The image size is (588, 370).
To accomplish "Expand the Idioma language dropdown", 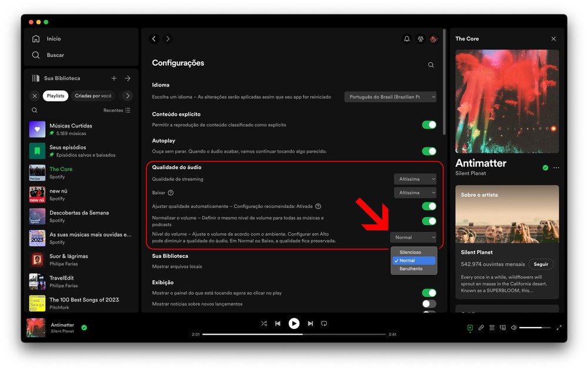I will tap(390, 97).
